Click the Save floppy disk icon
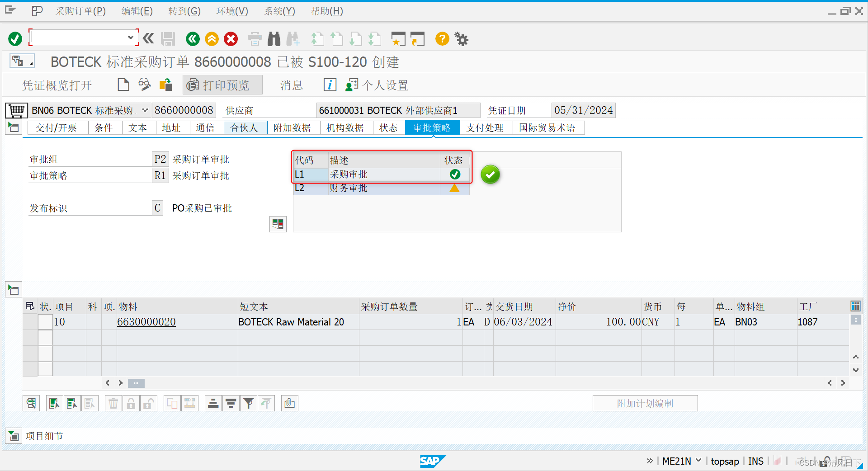868x471 pixels. point(168,39)
